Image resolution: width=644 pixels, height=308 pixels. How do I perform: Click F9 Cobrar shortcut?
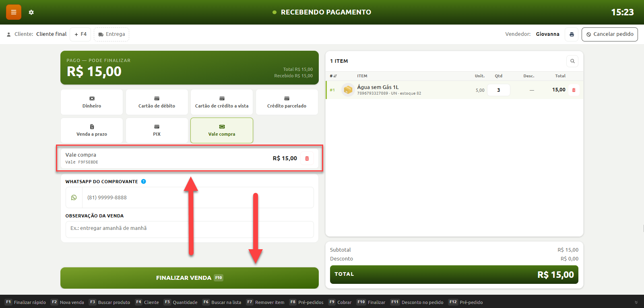tap(340, 302)
